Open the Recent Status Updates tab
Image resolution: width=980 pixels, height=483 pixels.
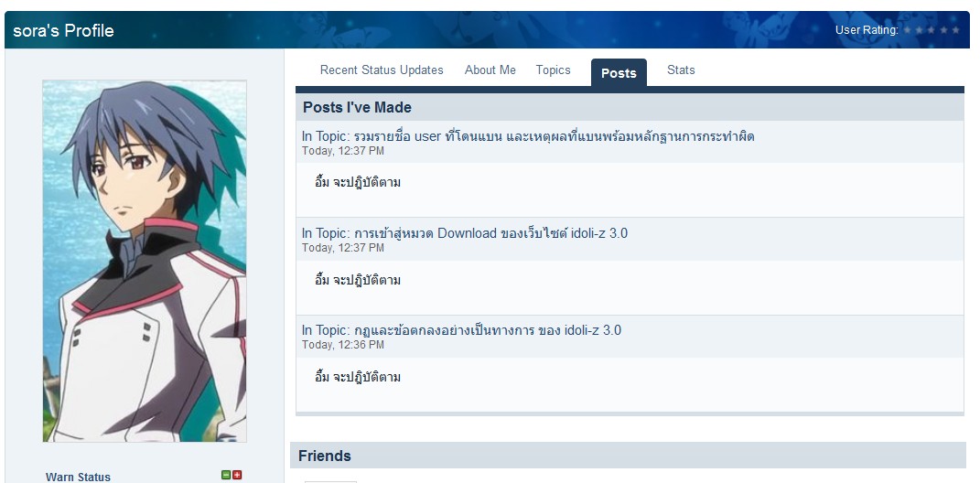pos(382,70)
